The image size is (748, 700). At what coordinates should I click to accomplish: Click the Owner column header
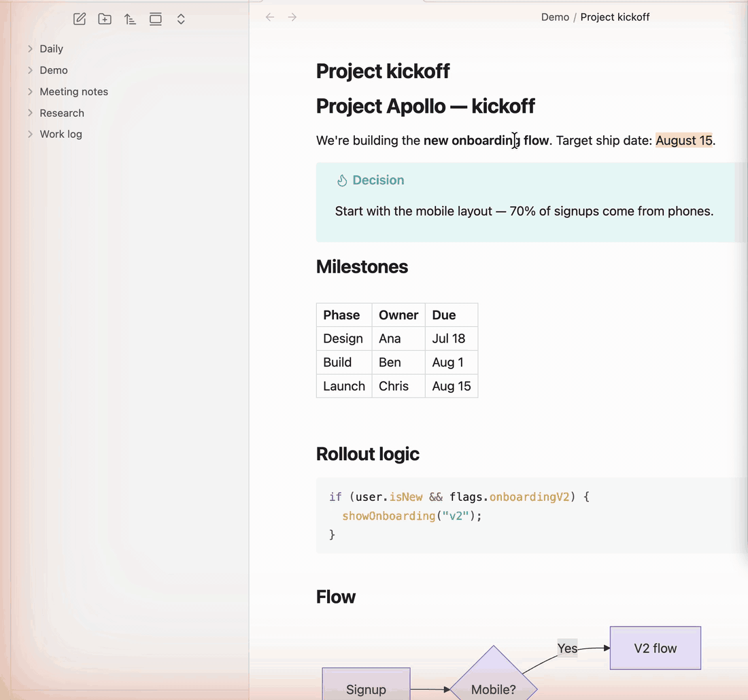tap(398, 315)
